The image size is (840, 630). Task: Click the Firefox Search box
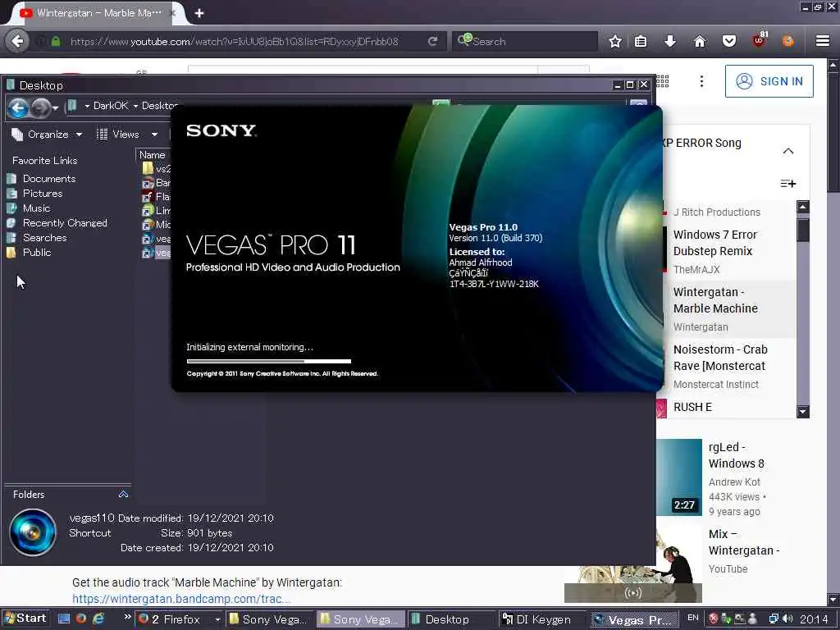tap(525, 41)
